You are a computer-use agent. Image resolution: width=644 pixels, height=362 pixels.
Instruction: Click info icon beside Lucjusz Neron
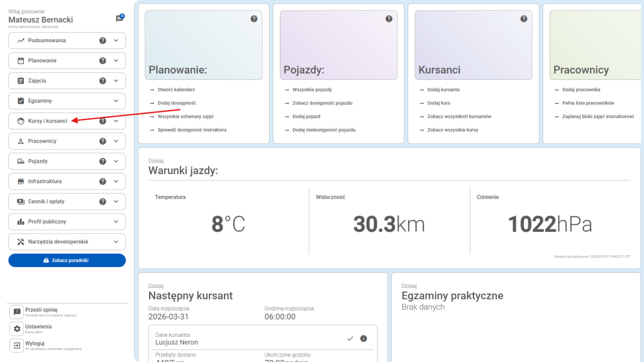coord(364,339)
